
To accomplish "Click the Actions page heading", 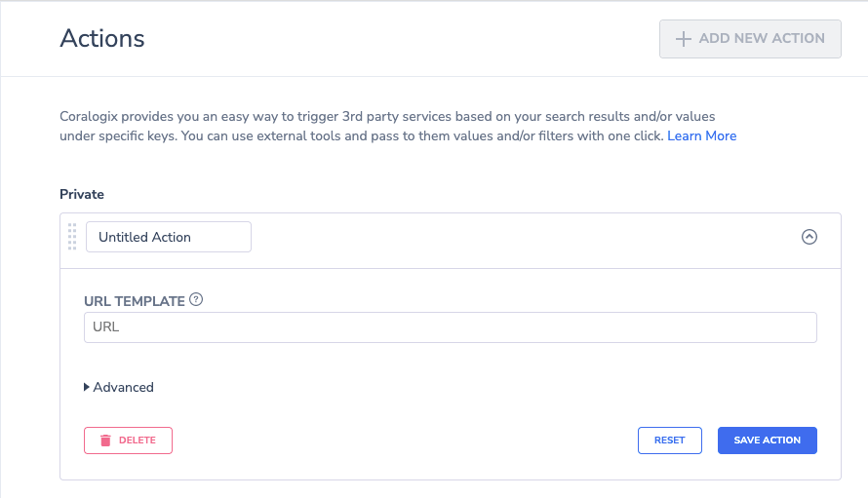I will tap(102, 39).
